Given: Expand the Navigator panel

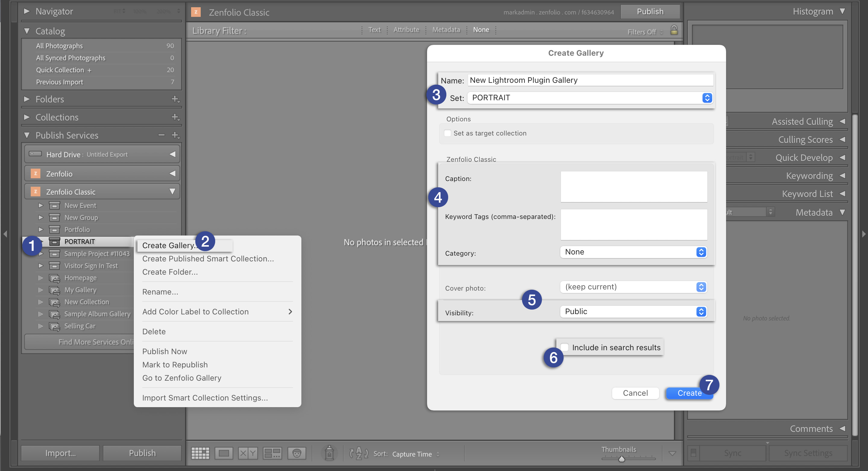Looking at the screenshot, I should pos(27,11).
